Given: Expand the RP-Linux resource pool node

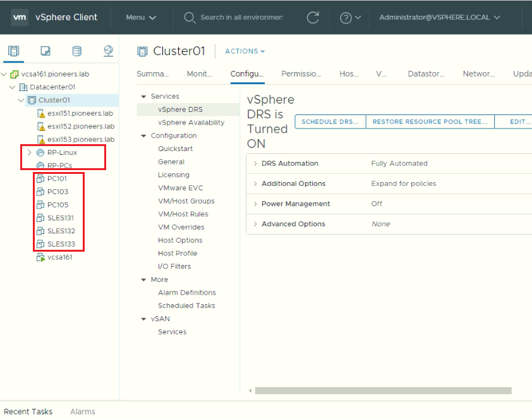Looking at the screenshot, I should (30, 152).
